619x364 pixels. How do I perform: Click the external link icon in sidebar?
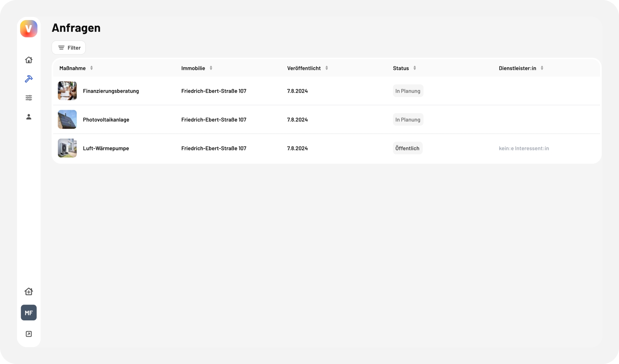click(29, 334)
